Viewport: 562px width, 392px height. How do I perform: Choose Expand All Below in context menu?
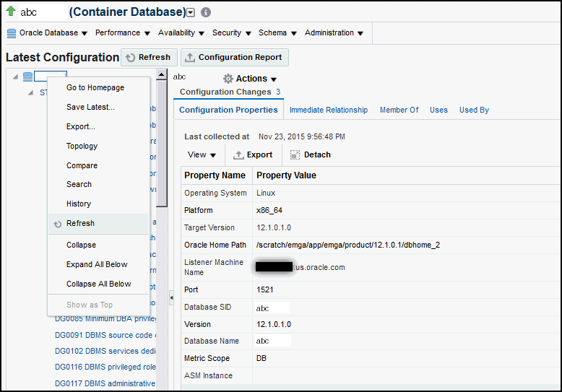click(x=97, y=264)
